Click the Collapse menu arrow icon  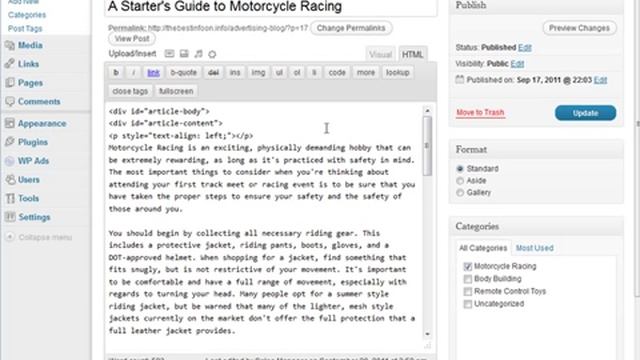click(10, 237)
